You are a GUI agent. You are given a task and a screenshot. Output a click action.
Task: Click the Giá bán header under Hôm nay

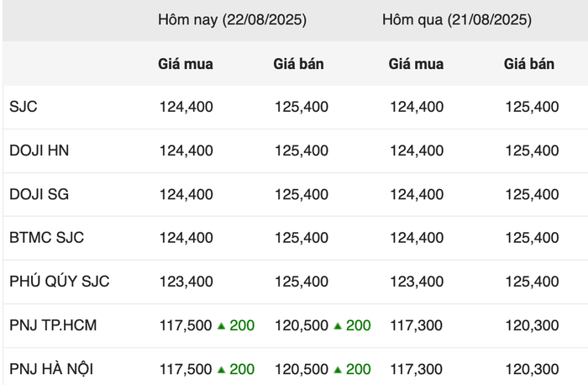[298, 64]
